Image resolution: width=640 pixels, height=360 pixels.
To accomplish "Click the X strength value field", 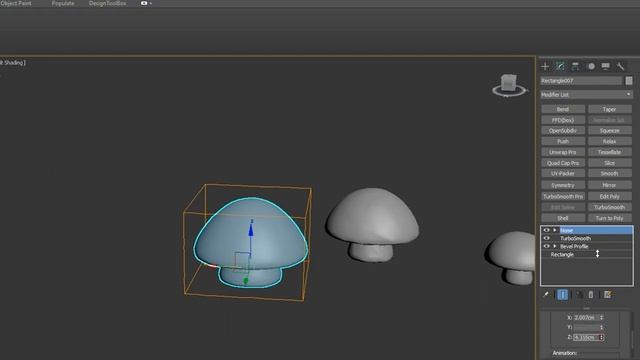I will 586,318.
